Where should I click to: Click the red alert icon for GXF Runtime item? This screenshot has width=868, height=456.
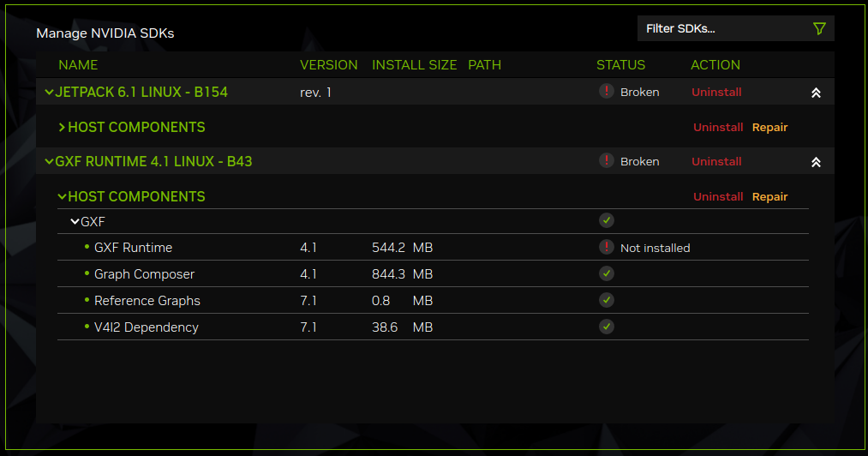[x=606, y=247]
